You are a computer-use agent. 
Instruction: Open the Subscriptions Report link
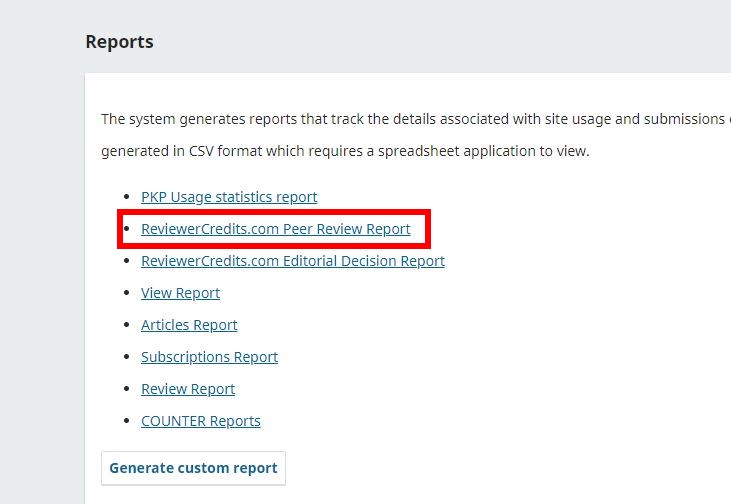pyautogui.click(x=209, y=357)
